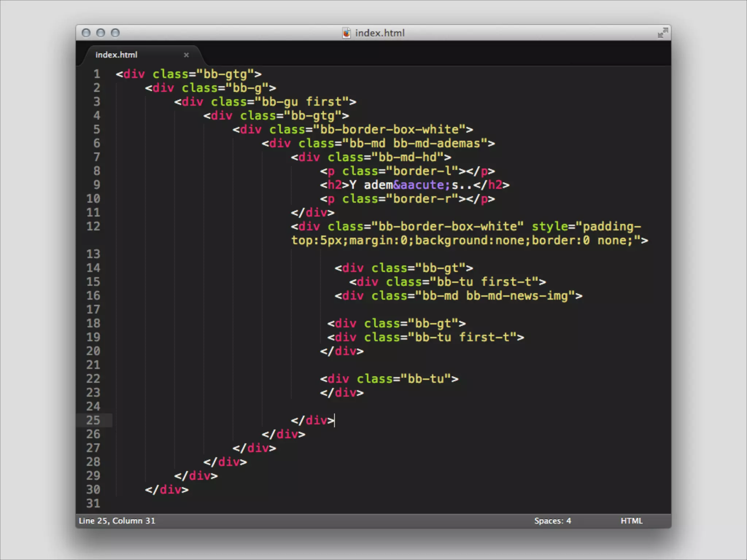The height and width of the screenshot is (560, 747).
Task: Open the Spaces: 4 indentation menu
Action: (x=552, y=521)
